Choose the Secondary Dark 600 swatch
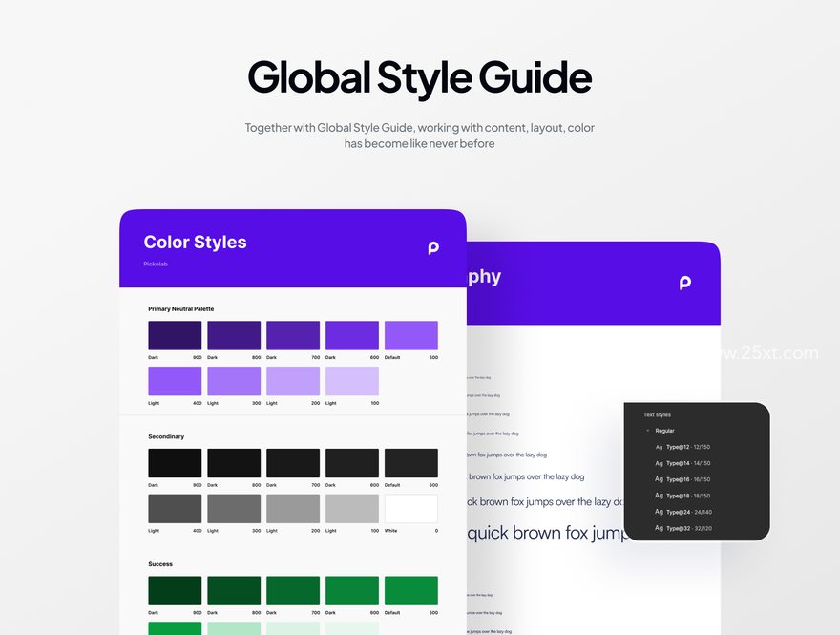840x635 pixels. coord(352,463)
